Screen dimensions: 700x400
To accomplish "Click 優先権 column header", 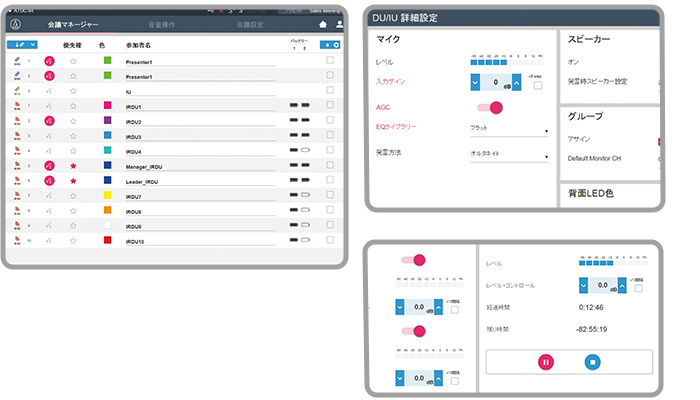I will click(72, 45).
